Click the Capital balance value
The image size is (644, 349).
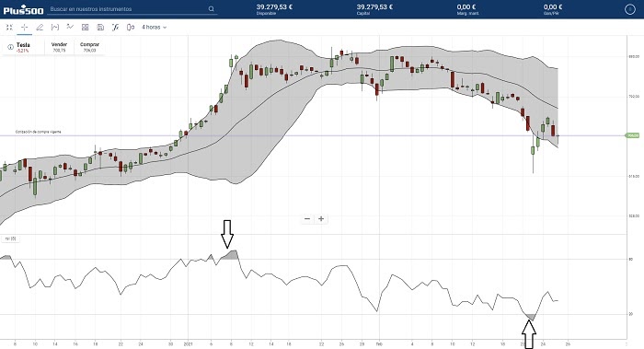pos(374,7)
